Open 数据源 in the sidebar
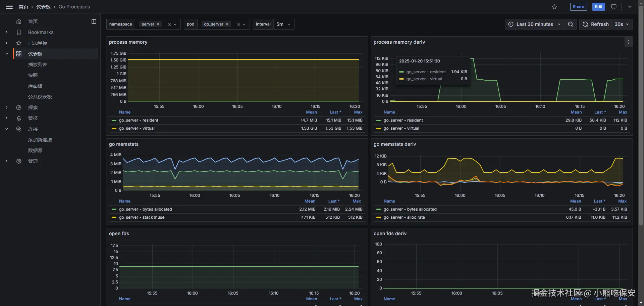Image resolution: width=644 pixels, height=306 pixels. pos(35,150)
